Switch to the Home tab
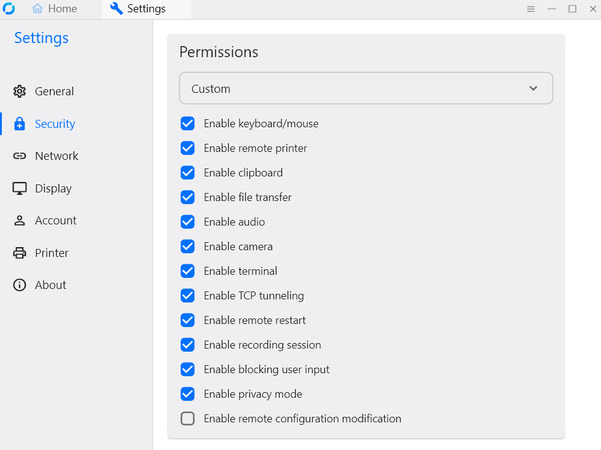 [x=54, y=8]
